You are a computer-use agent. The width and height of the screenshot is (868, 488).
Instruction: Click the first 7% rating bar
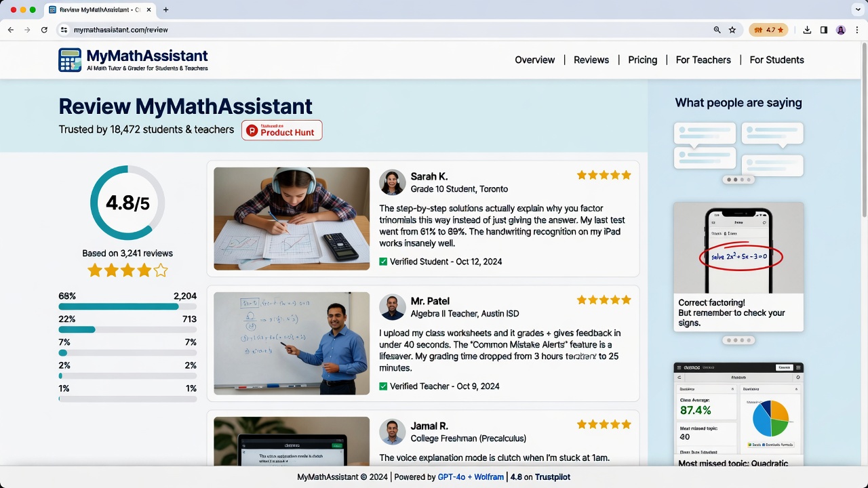point(127,353)
